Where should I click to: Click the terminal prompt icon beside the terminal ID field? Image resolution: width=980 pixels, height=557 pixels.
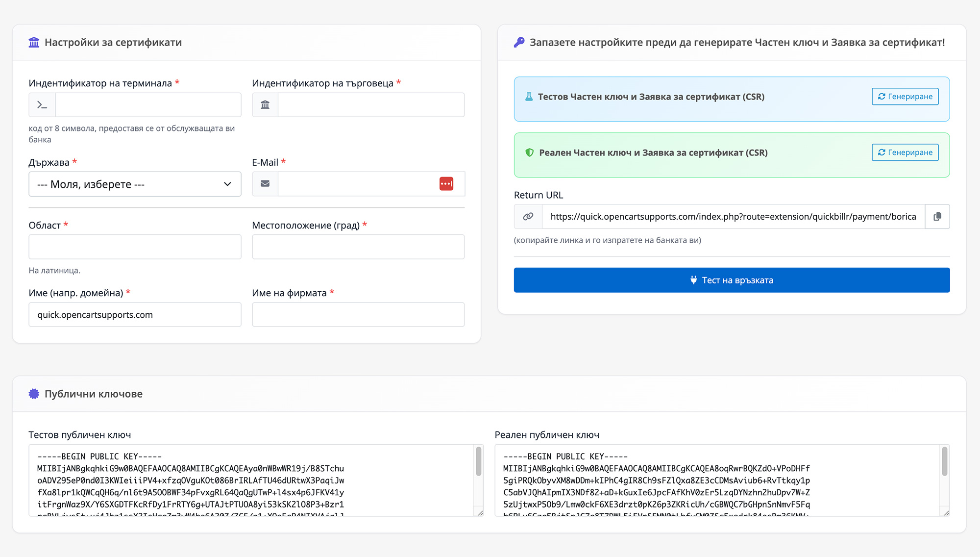(x=42, y=105)
